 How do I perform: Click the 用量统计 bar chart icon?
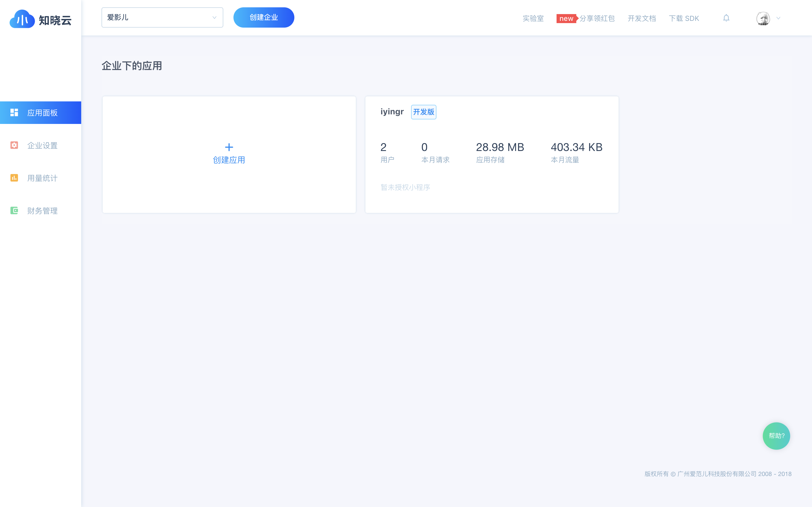click(14, 178)
